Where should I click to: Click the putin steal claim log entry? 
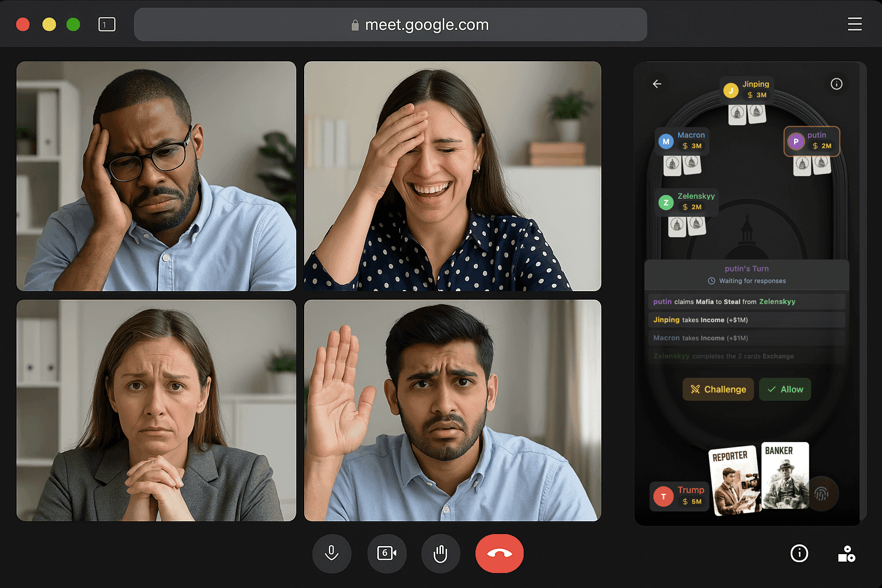tap(746, 301)
